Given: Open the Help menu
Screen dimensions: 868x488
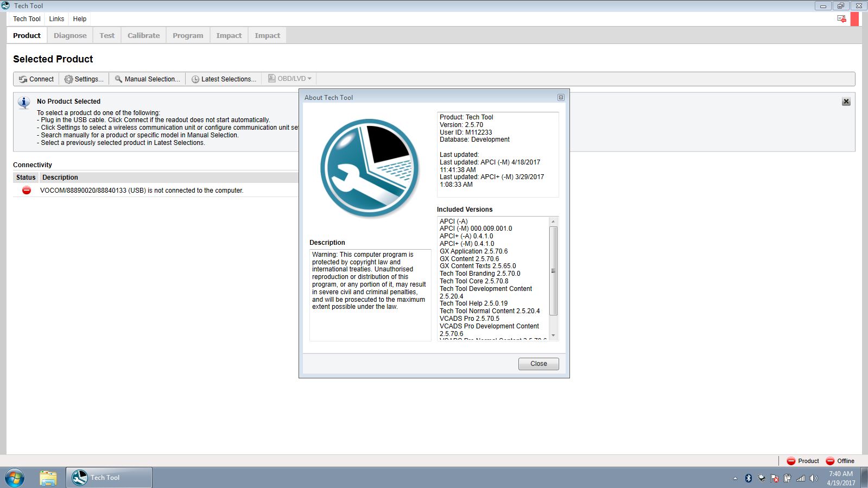Looking at the screenshot, I should 80,19.
